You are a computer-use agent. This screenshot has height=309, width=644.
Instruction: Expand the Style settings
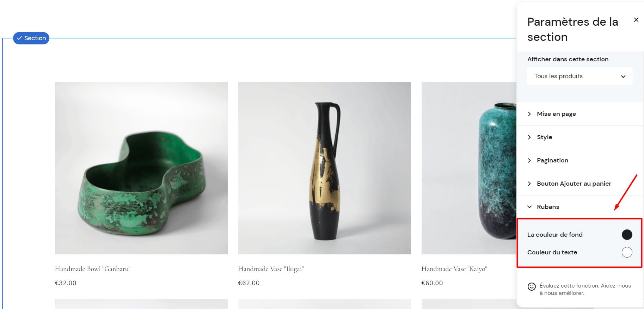(x=580, y=137)
